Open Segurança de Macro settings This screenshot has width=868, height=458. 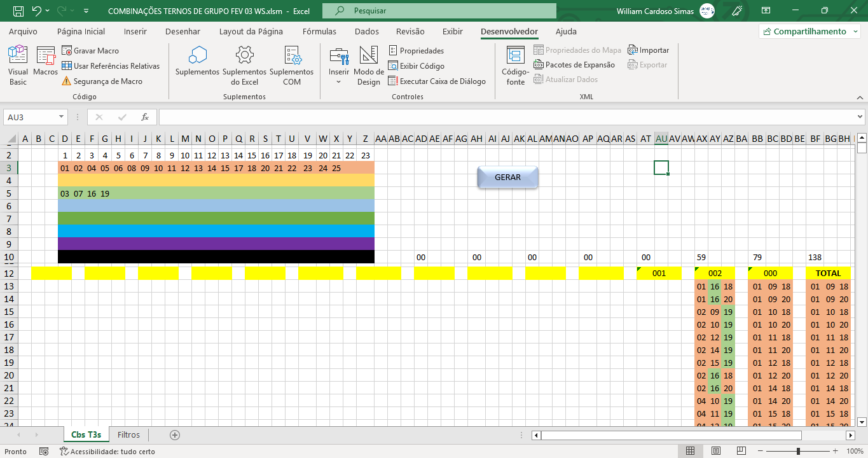(x=102, y=81)
